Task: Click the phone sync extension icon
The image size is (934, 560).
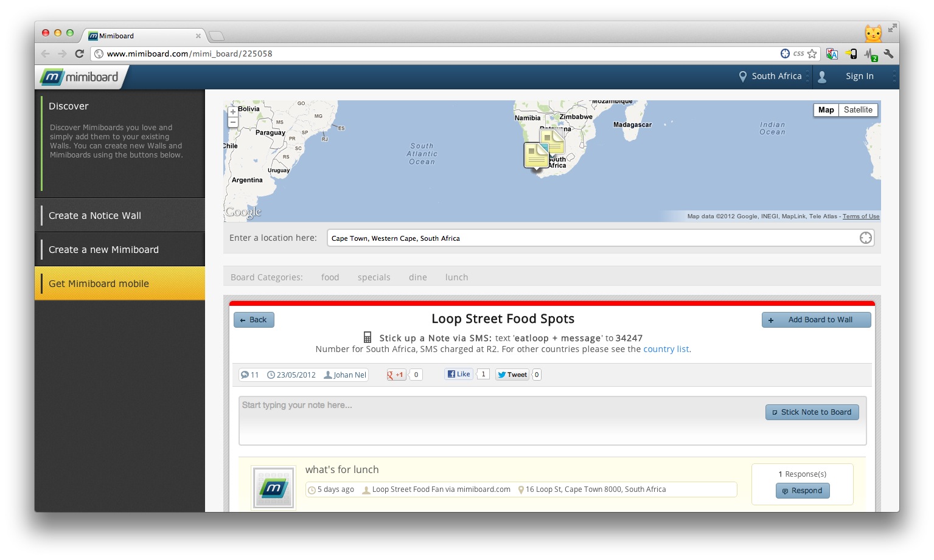Action: pyautogui.click(x=851, y=54)
